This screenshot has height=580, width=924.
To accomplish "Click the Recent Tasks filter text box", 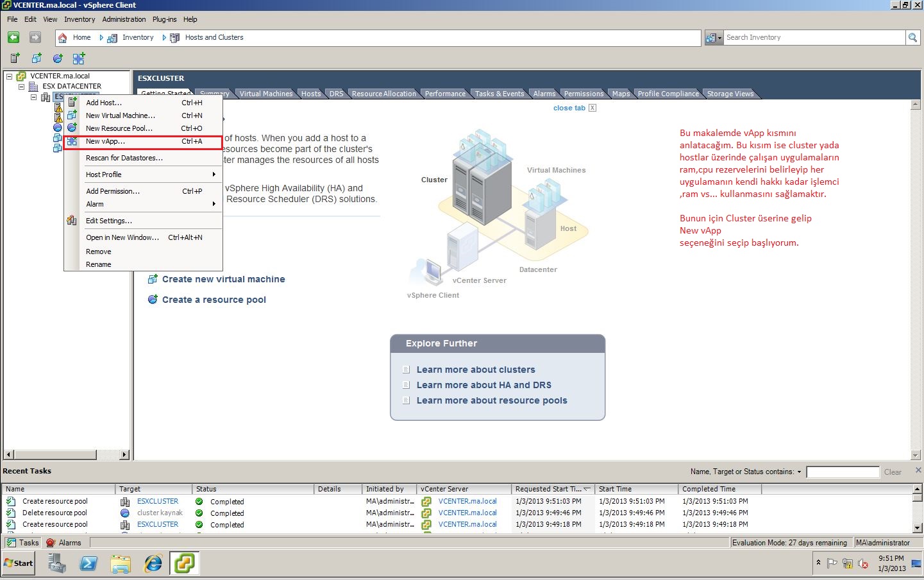I will pos(843,472).
